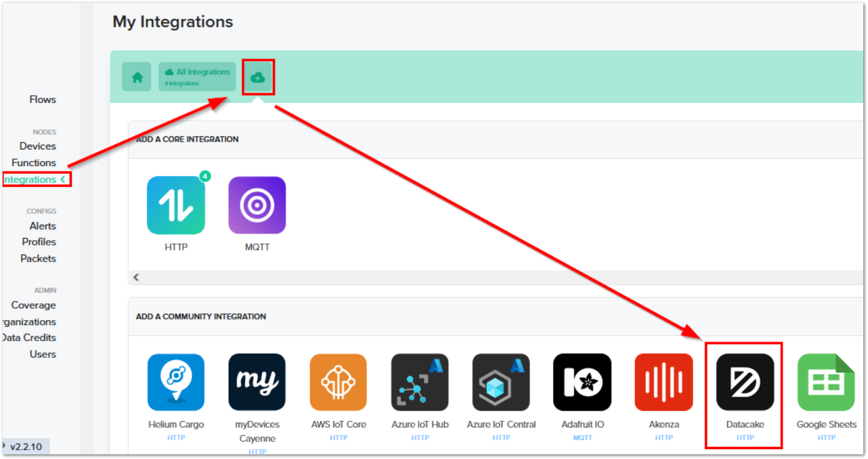Image resolution: width=868 pixels, height=459 pixels.
Task: Open Organizations in the sidebar
Action: coord(30,322)
